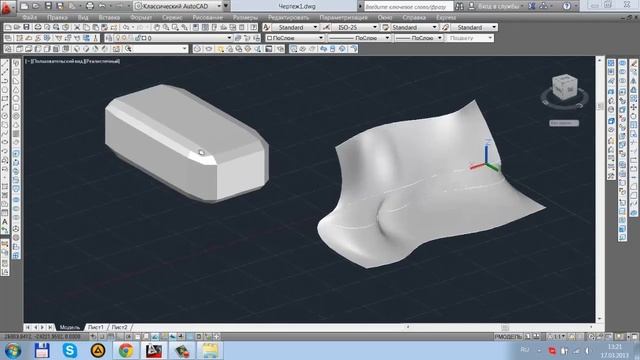Switch to the Модель tab
The width and height of the screenshot is (640, 360).
[69, 327]
